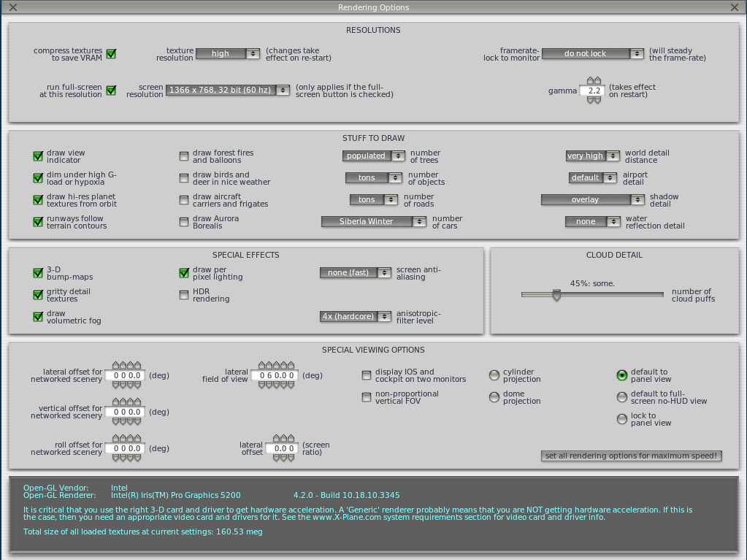The height and width of the screenshot is (560, 747).
Task: Enable draw forest fires and balloons
Action: coord(184,156)
